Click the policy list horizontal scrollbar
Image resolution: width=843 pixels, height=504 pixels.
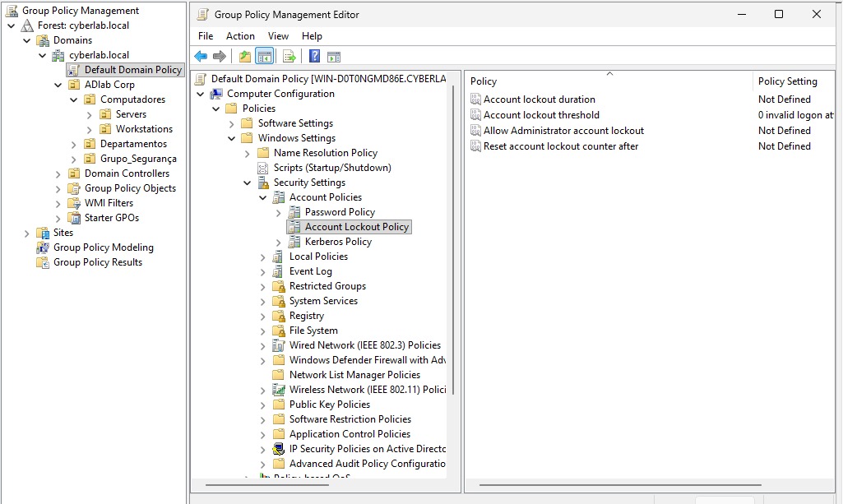coord(620,484)
